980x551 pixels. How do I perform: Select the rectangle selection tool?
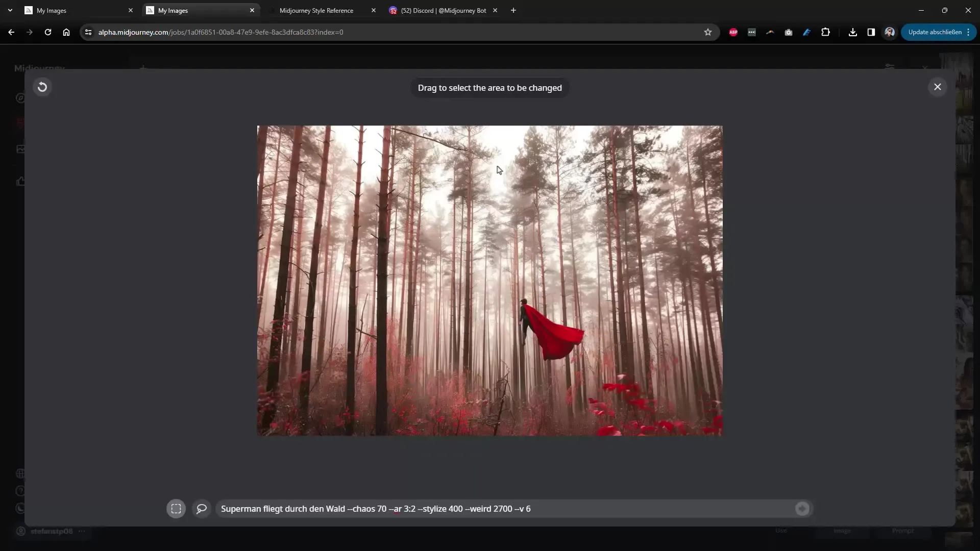pos(176,509)
